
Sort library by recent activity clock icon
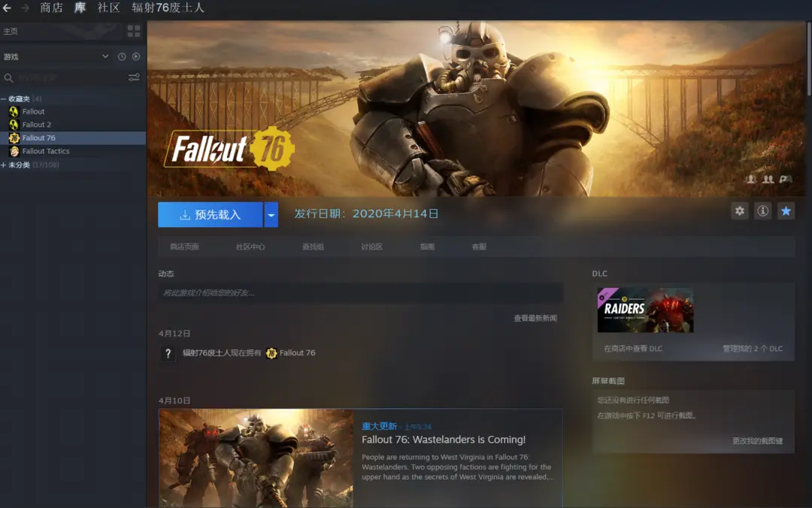click(122, 56)
